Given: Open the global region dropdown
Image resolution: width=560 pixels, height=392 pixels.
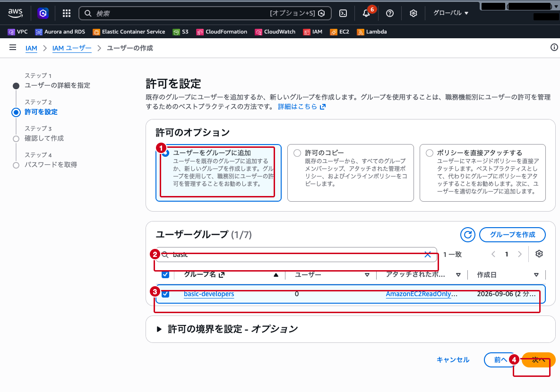Looking at the screenshot, I should click(x=451, y=13).
